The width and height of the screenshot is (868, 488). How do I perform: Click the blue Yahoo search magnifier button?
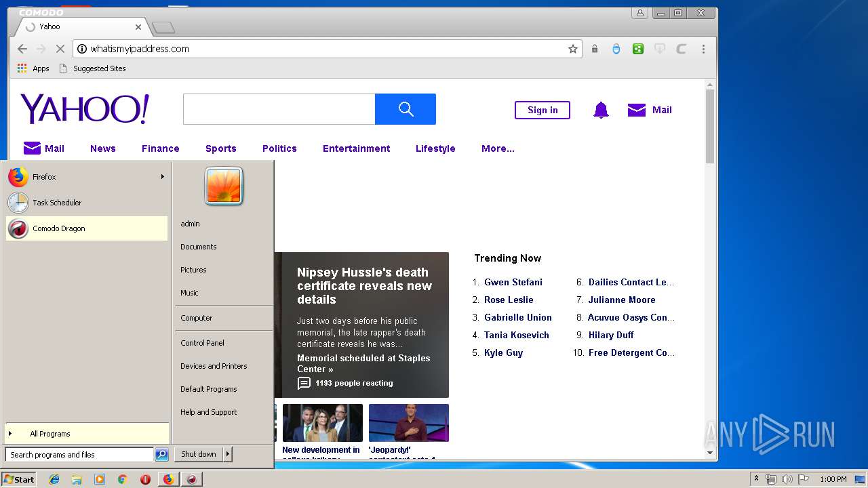coord(406,109)
